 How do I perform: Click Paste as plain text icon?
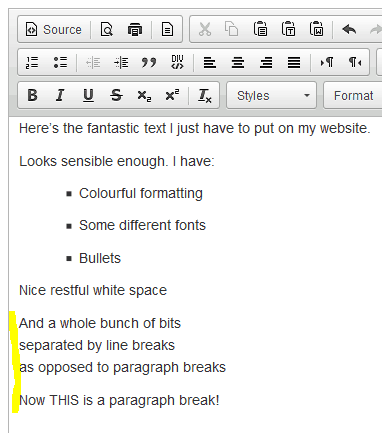pos(288,30)
